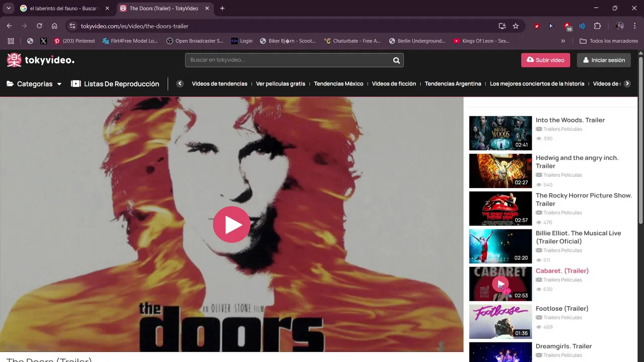The width and height of the screenshot is (644, 362).
Task: Open the Open Broadcaster S... bookmark
Action: pyautogui.click(x=195, y=41)
